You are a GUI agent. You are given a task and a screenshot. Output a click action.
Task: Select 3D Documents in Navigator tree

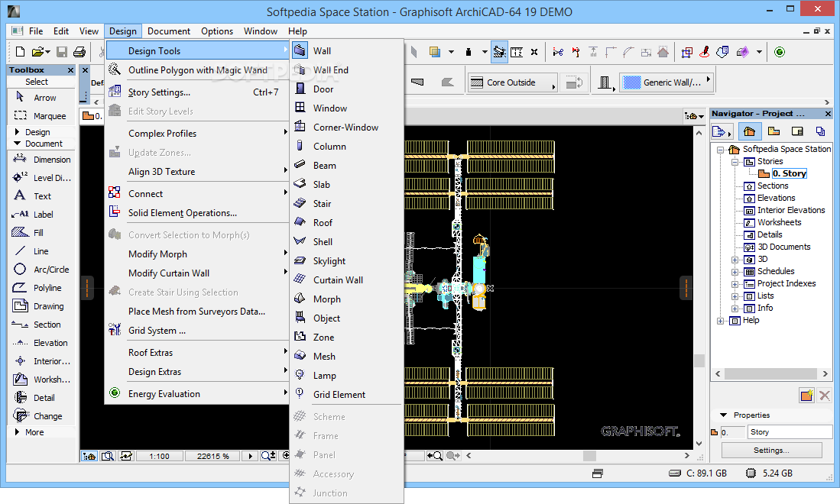tap(783, 247)
